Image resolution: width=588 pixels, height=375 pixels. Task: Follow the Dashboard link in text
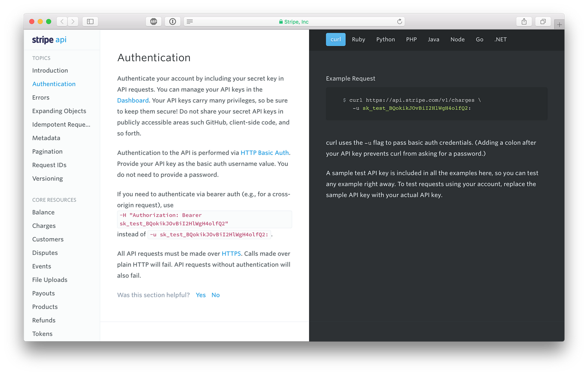pos(133,100)
